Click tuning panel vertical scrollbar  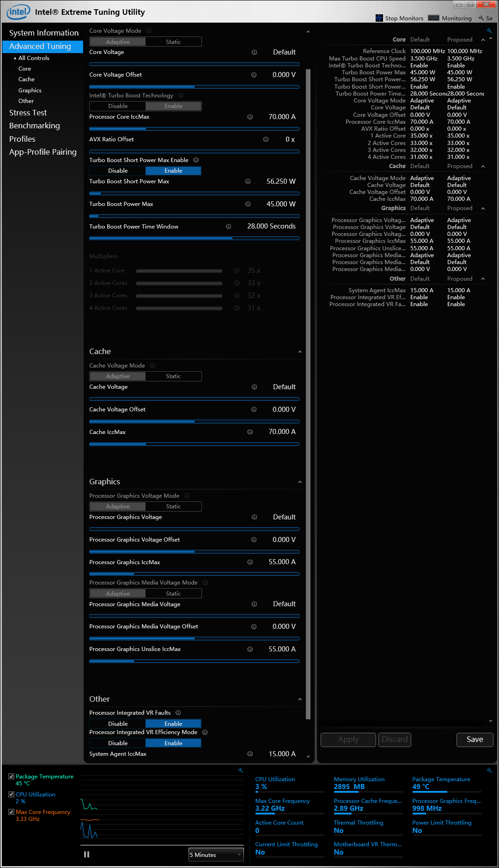(x=308, y=394)
